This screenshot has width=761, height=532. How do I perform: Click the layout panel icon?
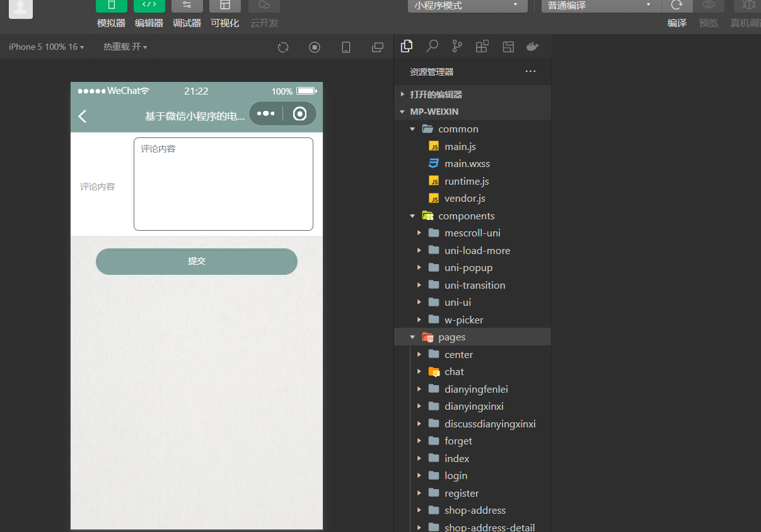508,46
